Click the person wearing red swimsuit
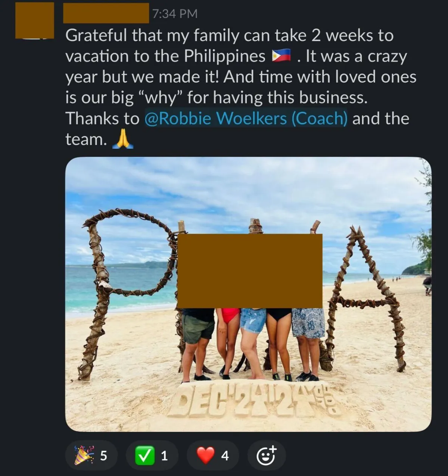 [x=228, y=342]
